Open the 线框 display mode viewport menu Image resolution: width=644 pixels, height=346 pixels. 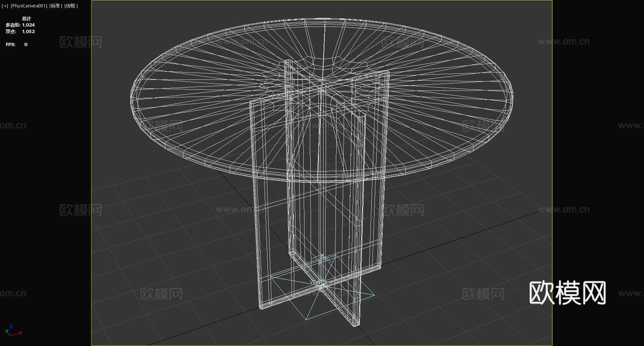[x=71, y=6]
